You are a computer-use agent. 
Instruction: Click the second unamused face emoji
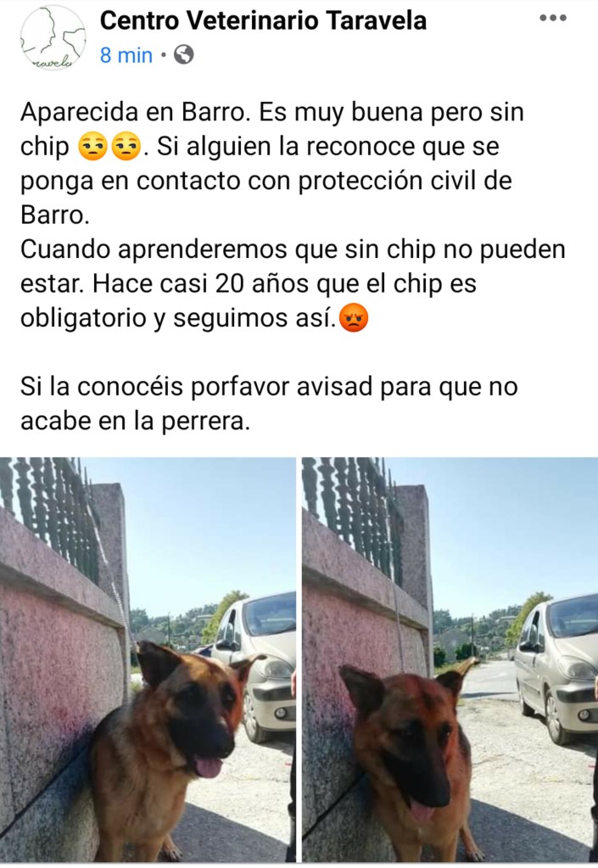pyautogui.click(x=126, y=148)
